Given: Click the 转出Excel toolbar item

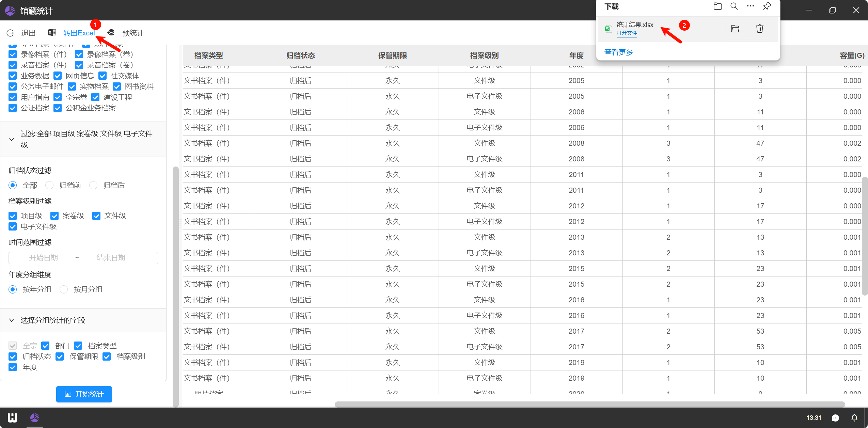Looking at the screenshot, I should pyautogui.click(x=79, y=33).
